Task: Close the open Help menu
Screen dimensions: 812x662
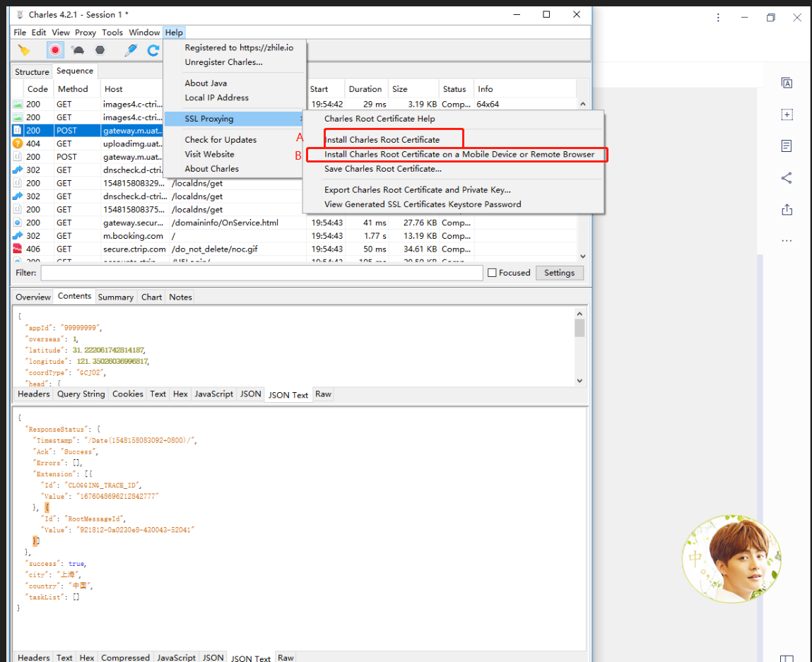Action: click(174, 32)
